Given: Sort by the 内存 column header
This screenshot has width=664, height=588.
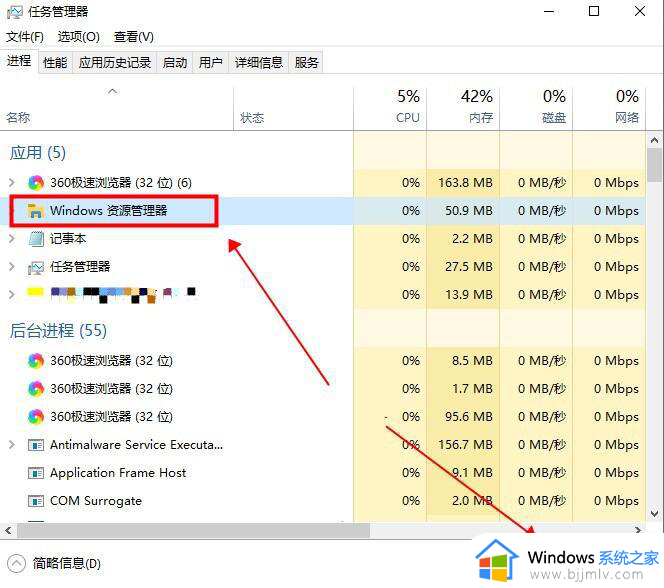Looking at the screenshot, I should click(x=463, y=109).
